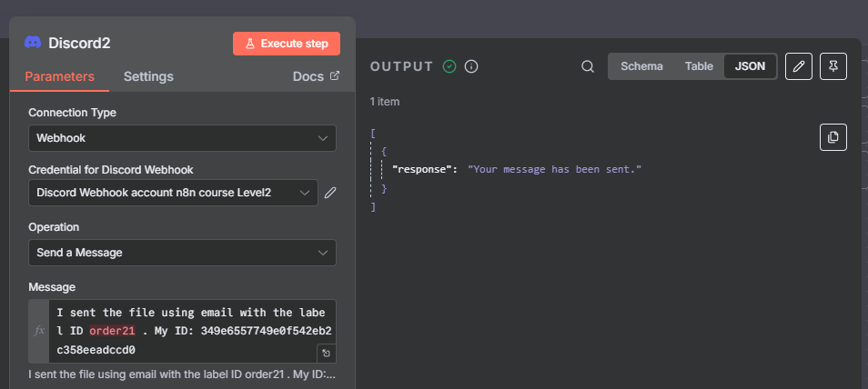Click the pencil edit output icon
This screenshot has height=389, width=868.
point(798,66)
